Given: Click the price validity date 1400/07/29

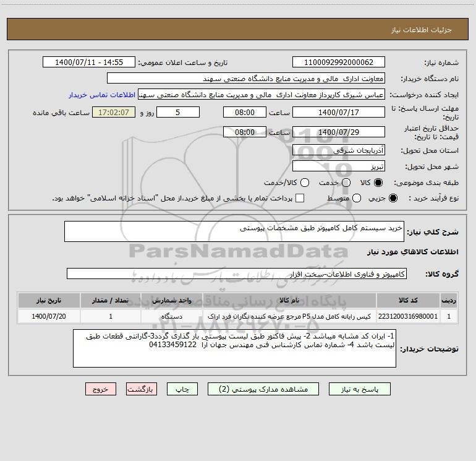Looking at the screenshot, I should pyautogui.click(x=339, y=132).
